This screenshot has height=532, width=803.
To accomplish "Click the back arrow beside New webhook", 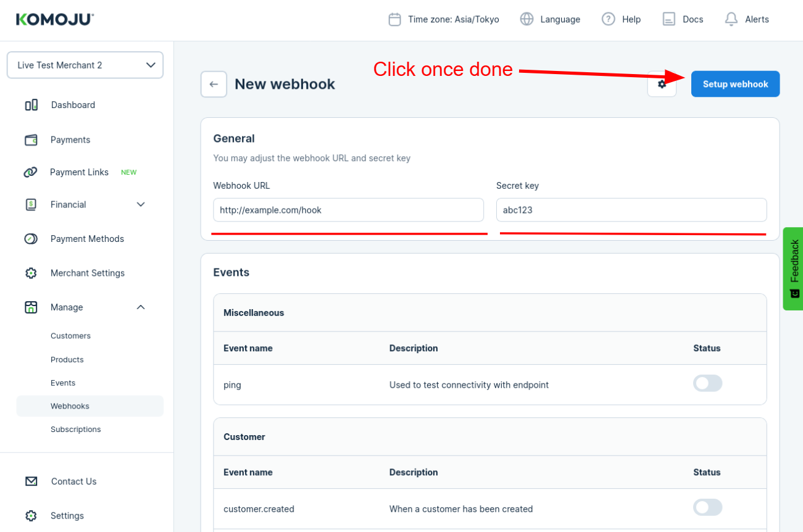I will [x=214, y=84].
